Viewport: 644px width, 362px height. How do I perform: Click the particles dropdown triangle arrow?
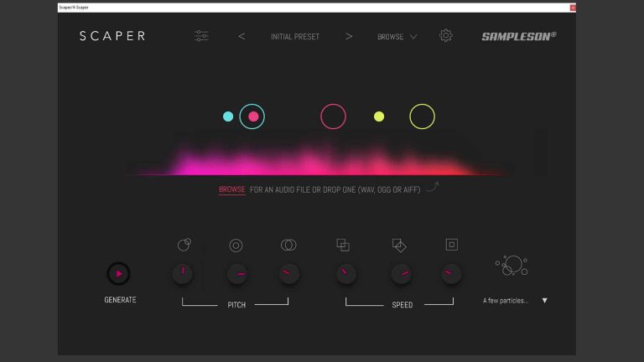click(x=544, y=301)
